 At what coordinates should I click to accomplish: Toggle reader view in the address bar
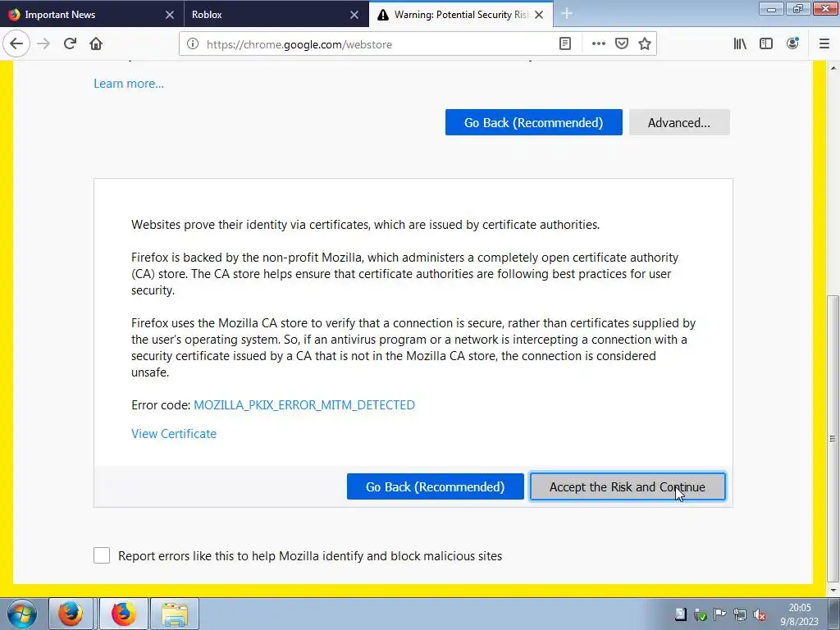[564, 44]
